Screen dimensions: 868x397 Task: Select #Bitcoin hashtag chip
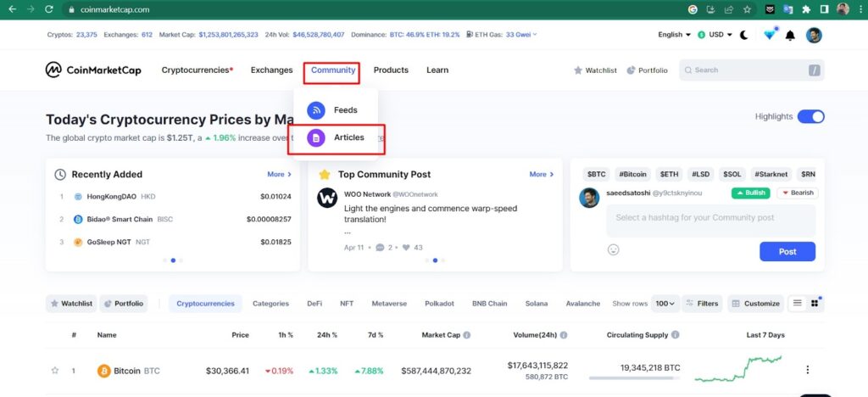[632, 175]
